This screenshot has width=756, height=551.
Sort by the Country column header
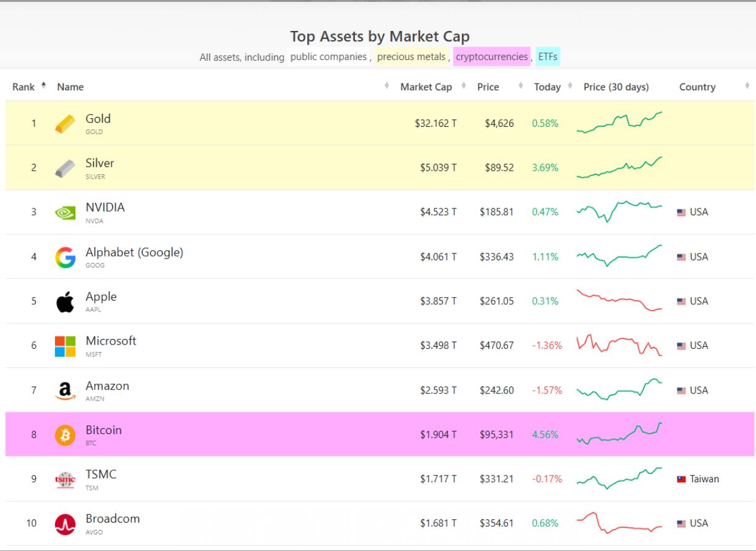click(x=697, y=87)
